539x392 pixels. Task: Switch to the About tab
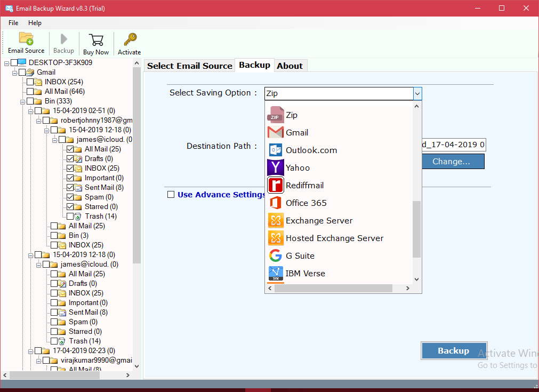290,66
